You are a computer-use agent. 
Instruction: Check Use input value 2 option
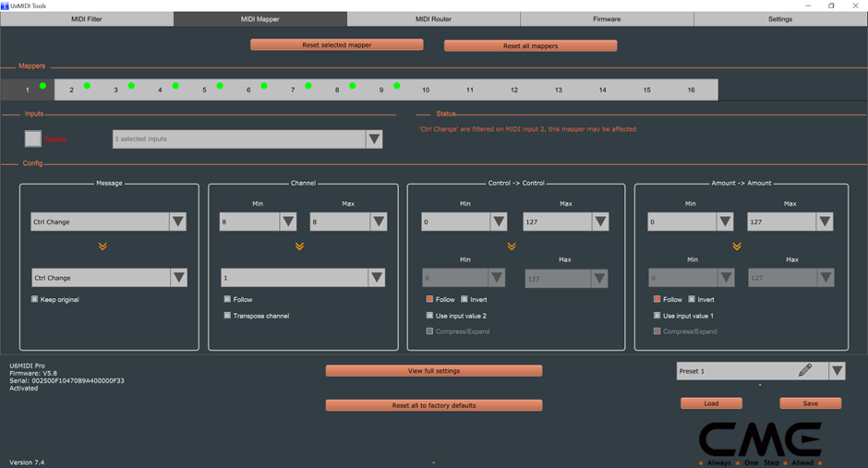tap(429, 316)
